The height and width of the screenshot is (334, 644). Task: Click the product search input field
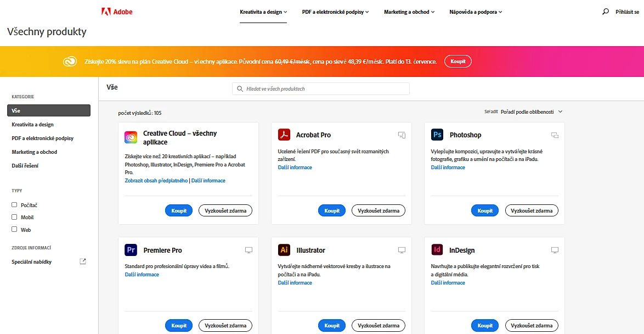coord(324,88)
